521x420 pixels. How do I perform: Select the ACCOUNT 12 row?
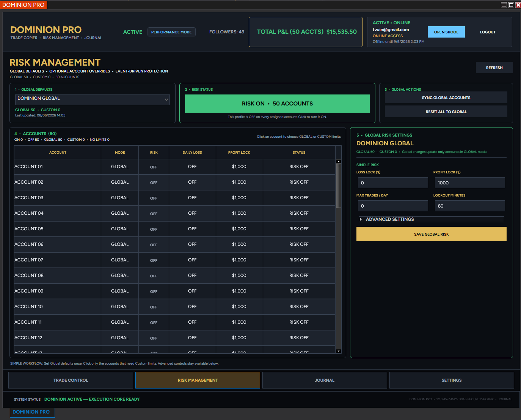coord(175,338)
